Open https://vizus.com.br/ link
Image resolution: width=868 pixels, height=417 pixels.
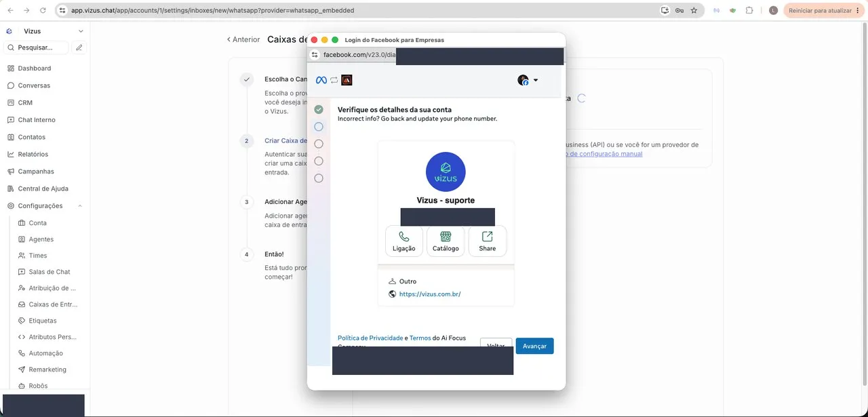coord(430,294)
